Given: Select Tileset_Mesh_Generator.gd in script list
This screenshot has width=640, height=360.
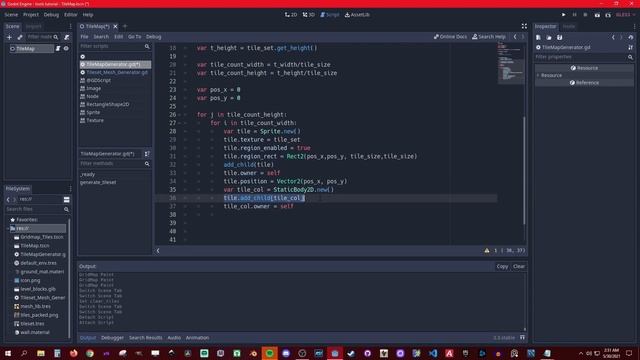Looking at the screenshot, I should click(117, 73).
